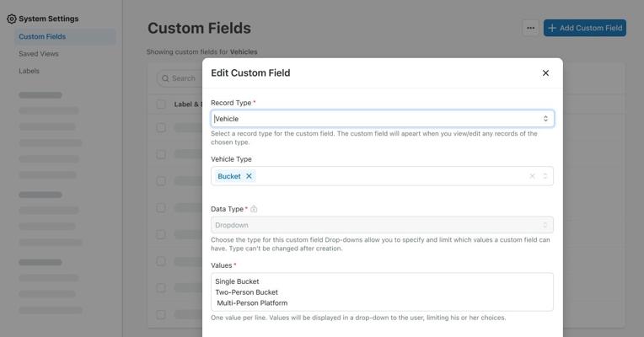This screenshot has height=337, width=644.
Task: Click inside the Values text area
Action: point(382,292)
